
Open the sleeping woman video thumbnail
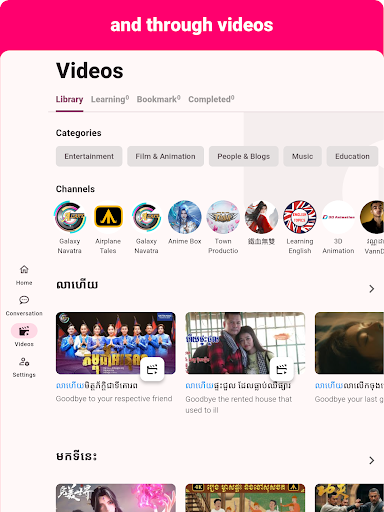pos(349,343)
